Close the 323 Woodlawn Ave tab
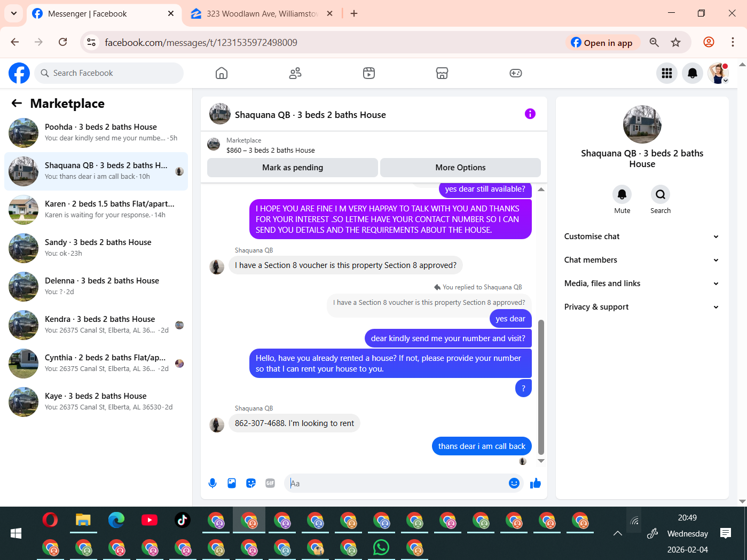 [x=330, y=13]
